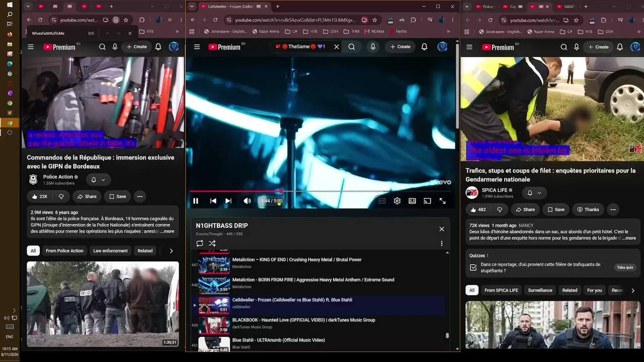Expand the left video's description with ...more
644x362 pixels.
pos(167,232)
